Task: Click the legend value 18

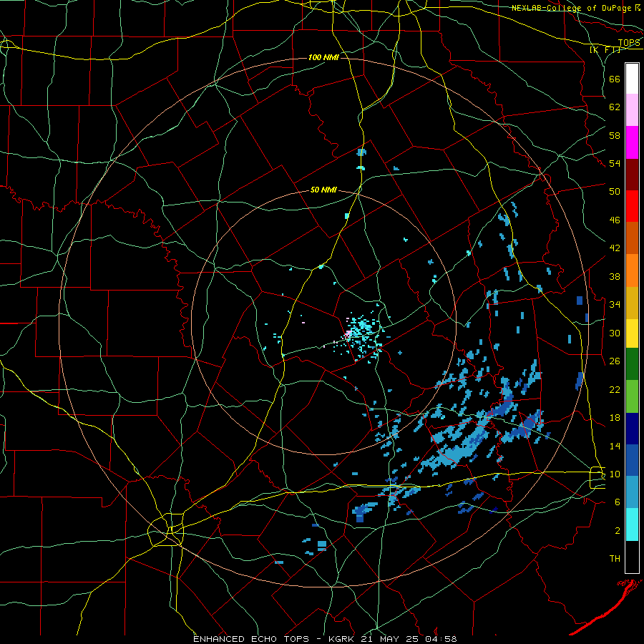Action: tap(615, 418)
